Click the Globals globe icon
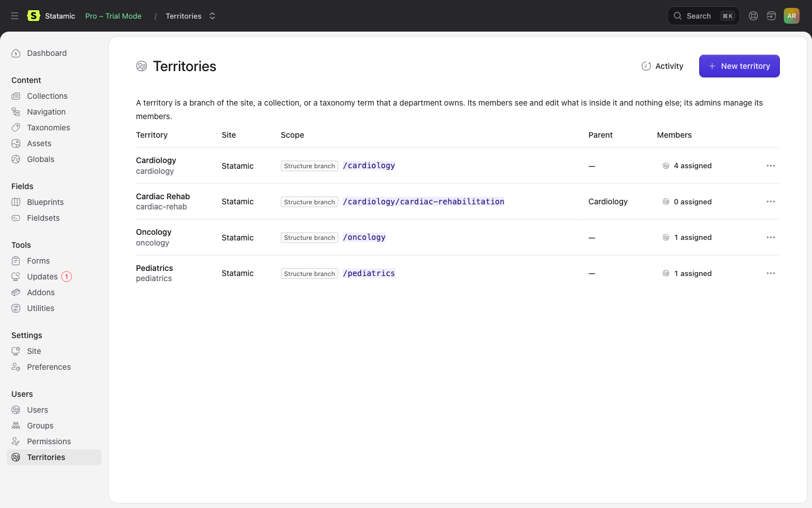 pos(16,159)
